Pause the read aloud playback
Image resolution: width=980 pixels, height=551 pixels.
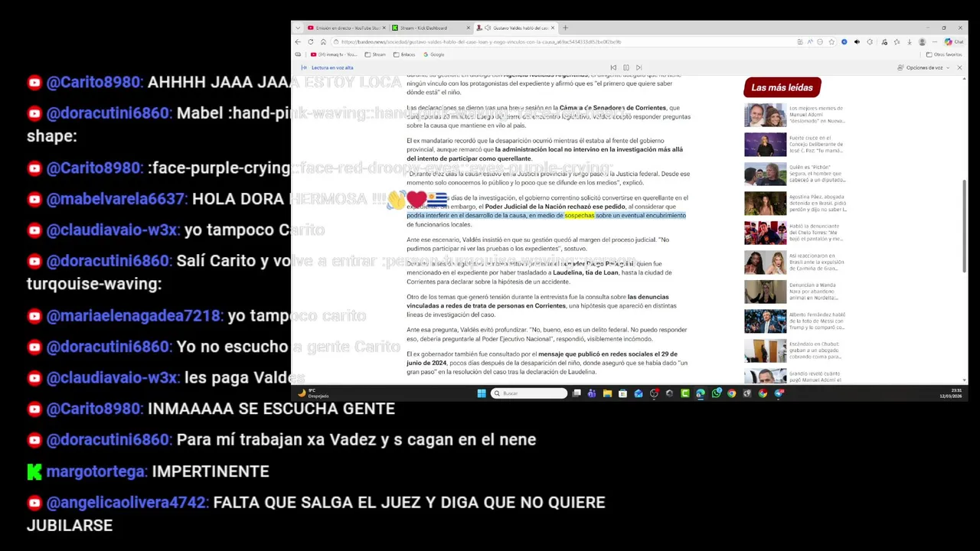[626, 67]
